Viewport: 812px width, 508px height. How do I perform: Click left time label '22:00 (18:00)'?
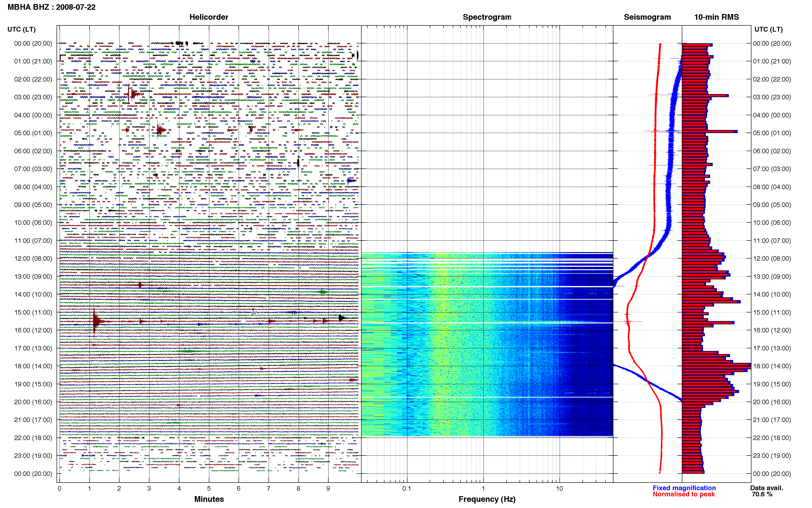33,438
